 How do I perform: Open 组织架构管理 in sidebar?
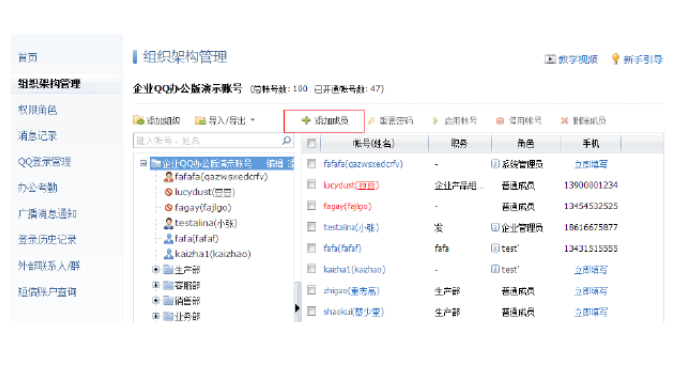pyautogui.click(x=49, y=84)
